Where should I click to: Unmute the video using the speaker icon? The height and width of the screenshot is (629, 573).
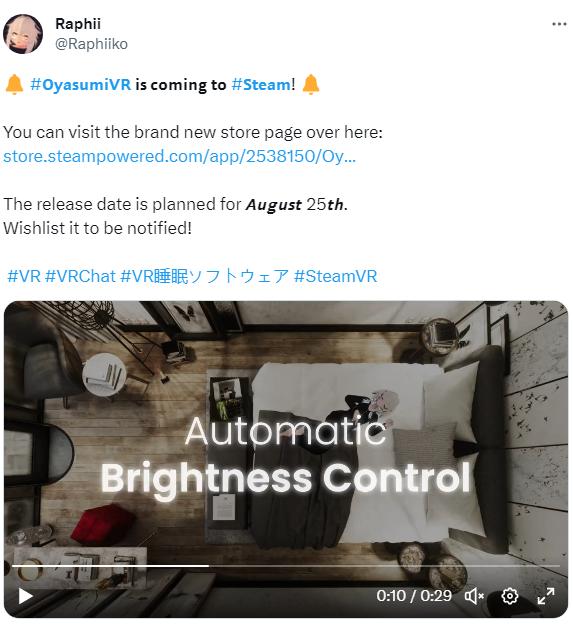pyautogui.click(x=474, y=596)
